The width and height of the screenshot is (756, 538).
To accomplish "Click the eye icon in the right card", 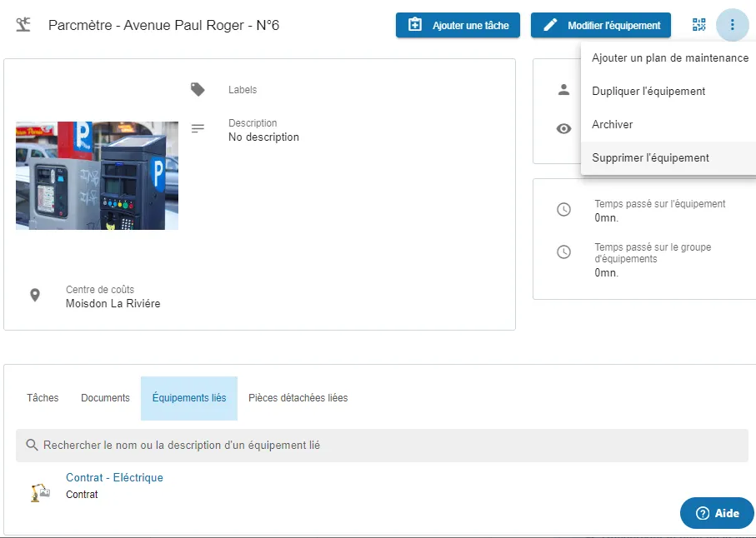I will click(x=563, y=128).
